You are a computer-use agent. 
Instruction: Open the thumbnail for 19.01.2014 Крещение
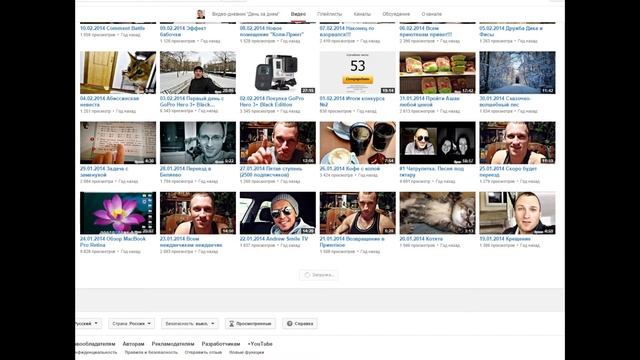517,213
